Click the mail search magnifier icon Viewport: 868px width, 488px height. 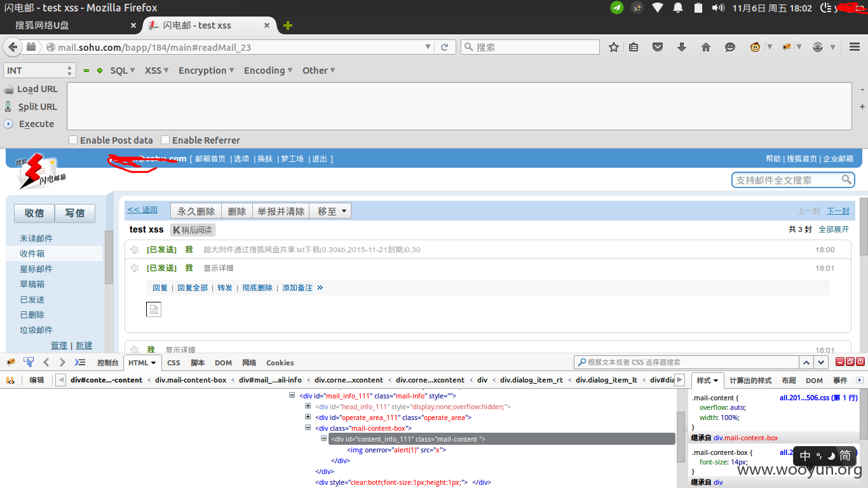846,180
